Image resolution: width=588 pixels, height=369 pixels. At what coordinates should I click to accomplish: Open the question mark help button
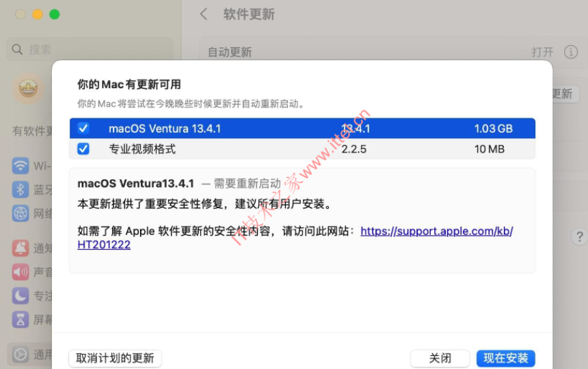point(579,237)
